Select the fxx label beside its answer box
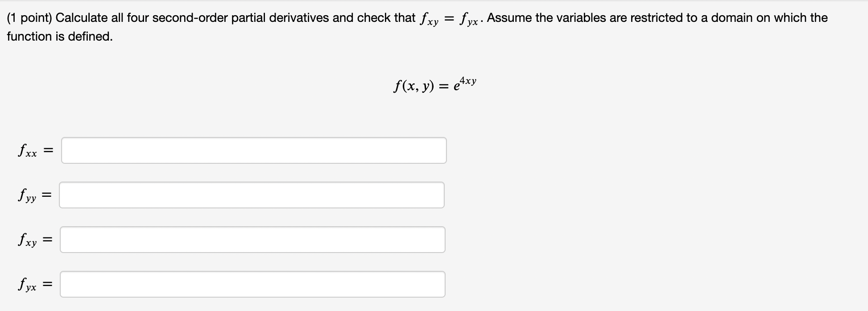This screenshot has height=311, width=868. pos(28,150)
